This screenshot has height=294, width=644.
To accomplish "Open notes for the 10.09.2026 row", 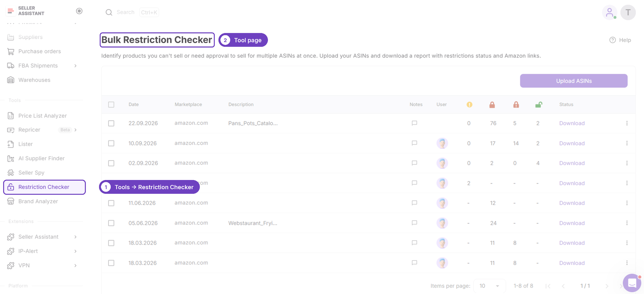I will pyautogui.click(x=414, y=143).
